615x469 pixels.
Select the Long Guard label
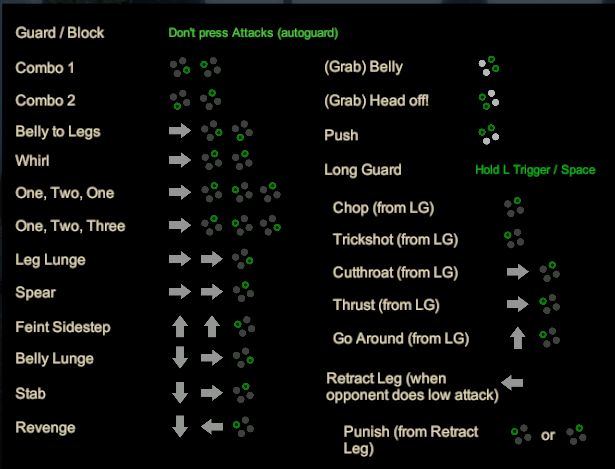363,170
